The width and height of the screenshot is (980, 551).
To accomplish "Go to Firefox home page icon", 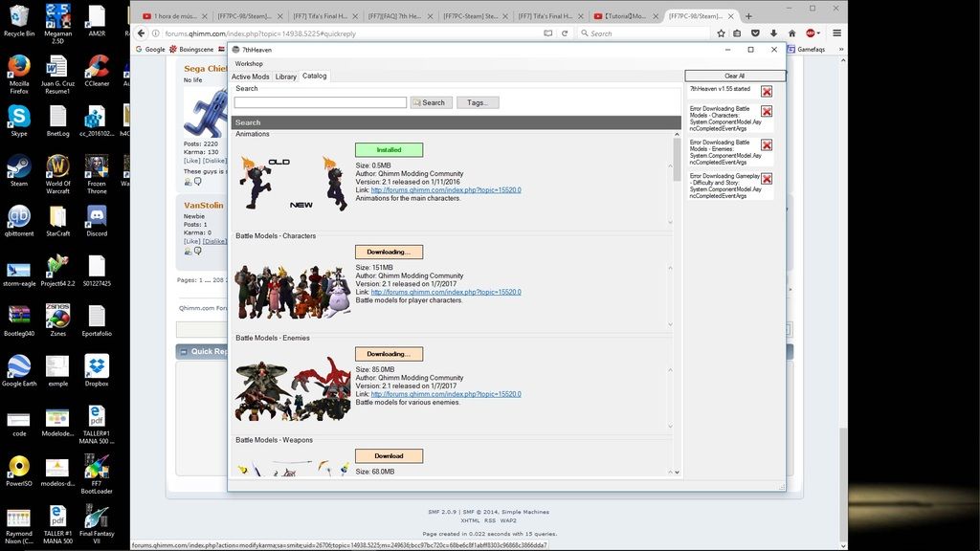I will coord(791,33).
